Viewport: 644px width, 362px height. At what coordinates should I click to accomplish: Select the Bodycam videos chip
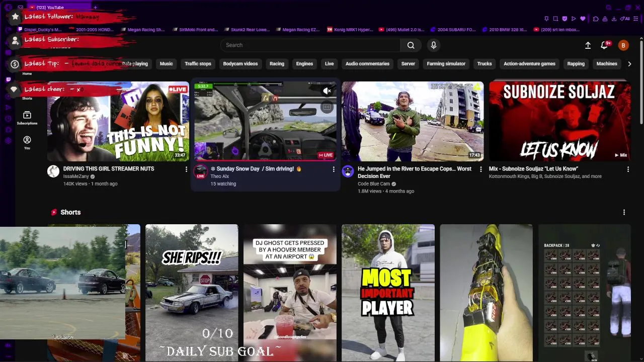(x=240, y=64)
